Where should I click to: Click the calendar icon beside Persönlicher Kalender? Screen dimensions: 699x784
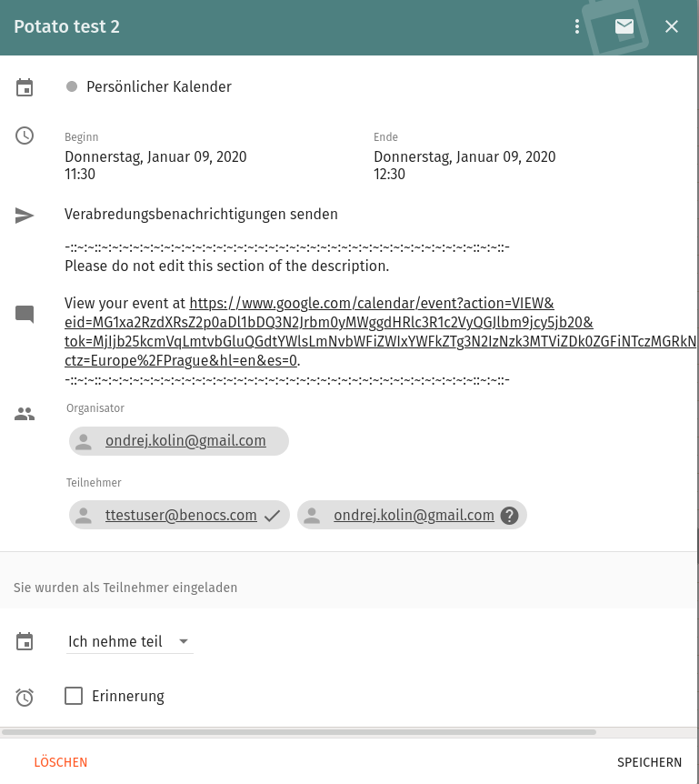pos(25,87)
